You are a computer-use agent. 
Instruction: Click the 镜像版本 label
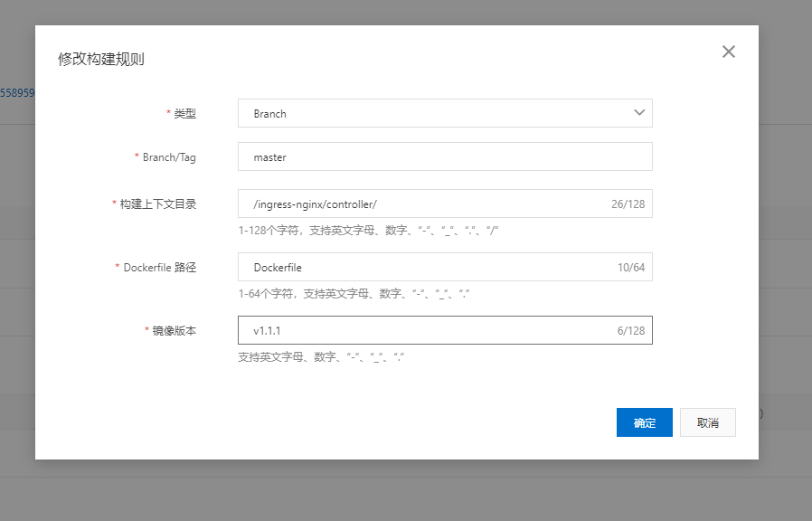(x=174, y=330)
